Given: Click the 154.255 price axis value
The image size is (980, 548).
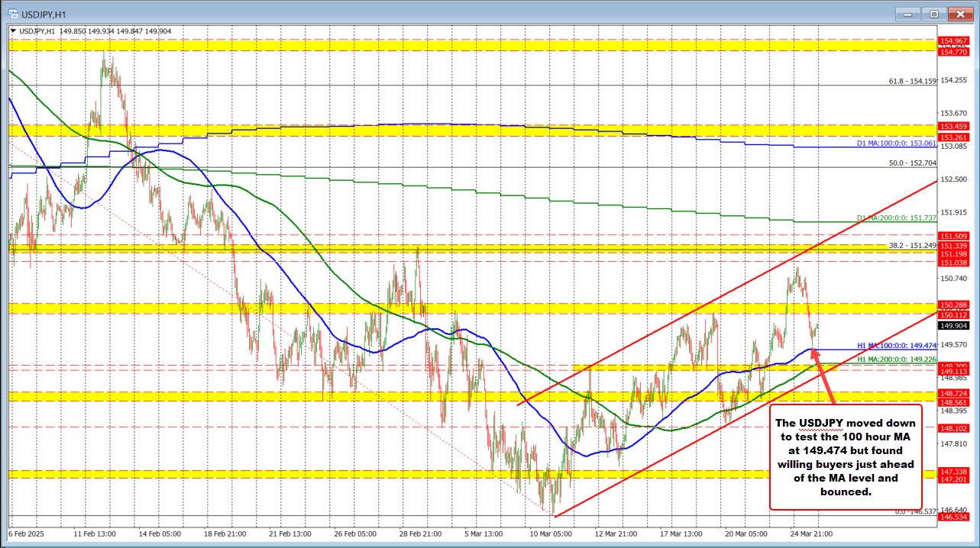Looking at the screenshot, I should coord(954,79).
